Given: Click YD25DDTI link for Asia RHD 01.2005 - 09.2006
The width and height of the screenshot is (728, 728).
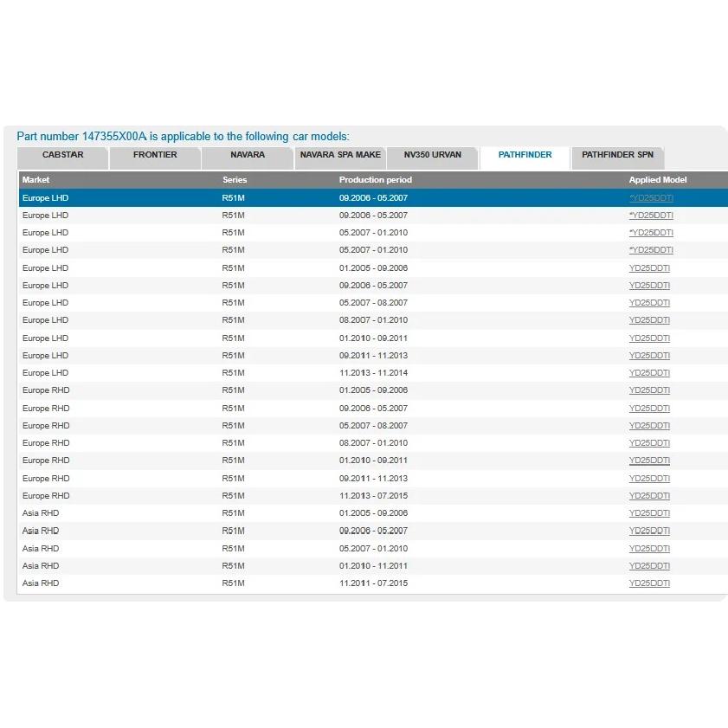Looking at the screenshot, I should click(649, 513).
